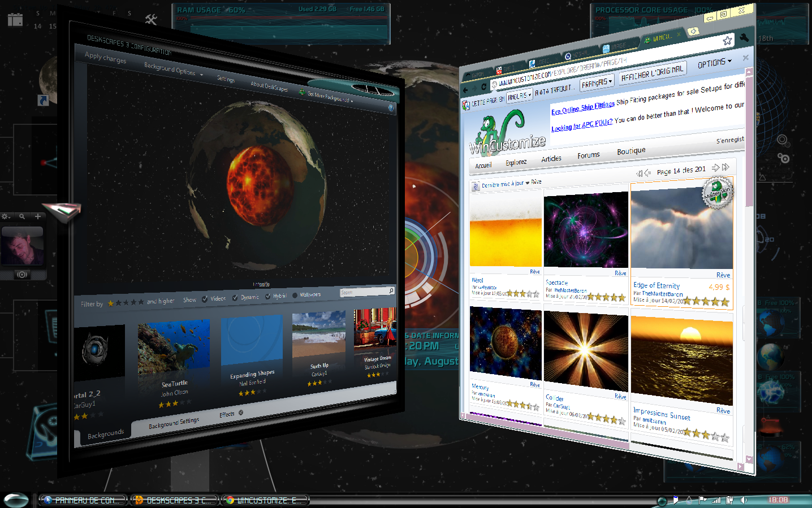
Task: Open the Articles menu on WinCustomize
Action: tap(551, 159)
